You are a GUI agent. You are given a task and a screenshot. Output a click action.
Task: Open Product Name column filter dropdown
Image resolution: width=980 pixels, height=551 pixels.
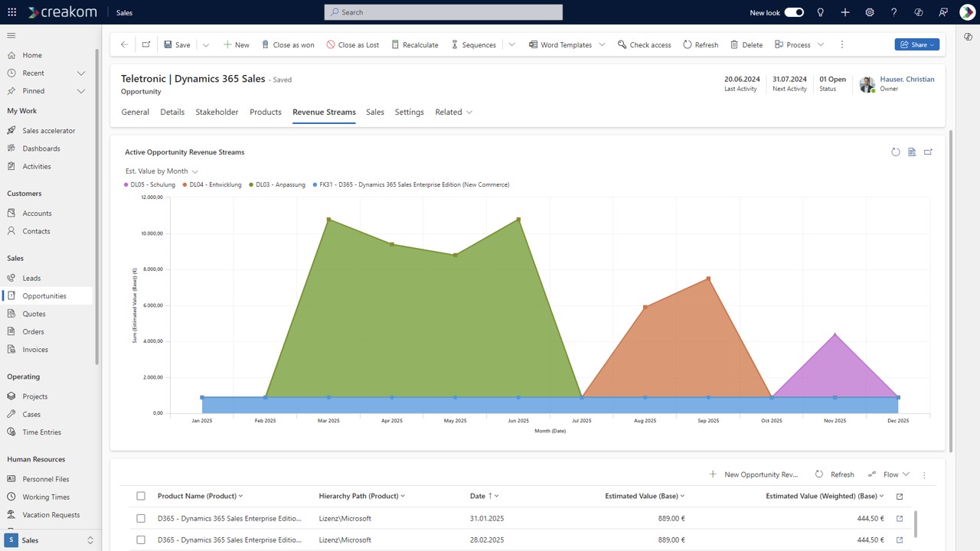(241, 496)
